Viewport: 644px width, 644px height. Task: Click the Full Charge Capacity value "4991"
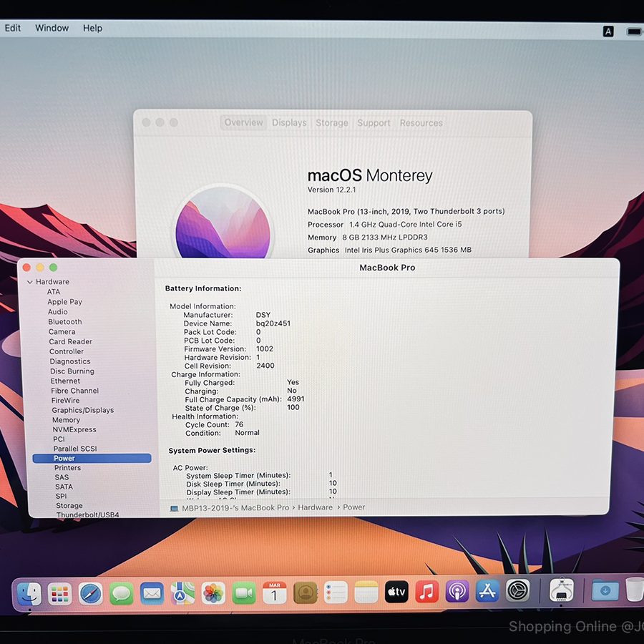(296, 399)
